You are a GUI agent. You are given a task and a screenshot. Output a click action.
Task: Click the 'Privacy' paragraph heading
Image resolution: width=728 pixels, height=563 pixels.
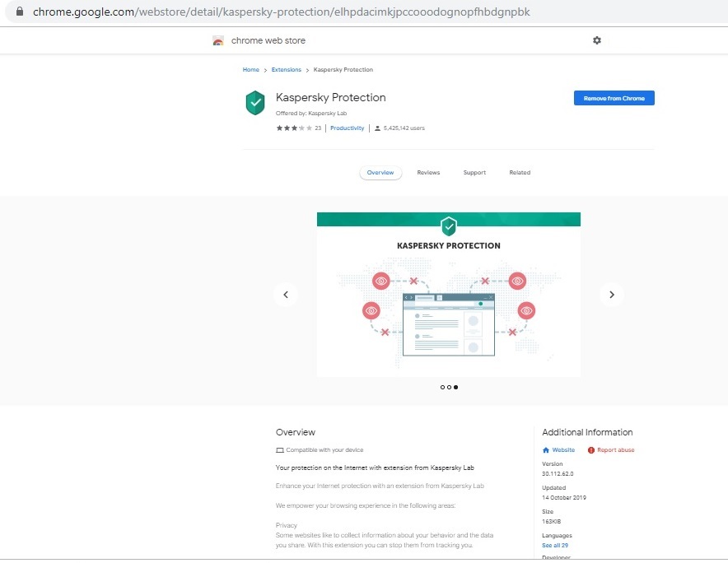(x=286, y=525)
